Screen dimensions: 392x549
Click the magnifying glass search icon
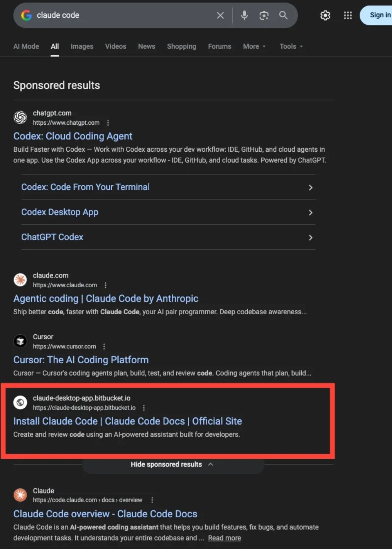click(x=284, y=15)
